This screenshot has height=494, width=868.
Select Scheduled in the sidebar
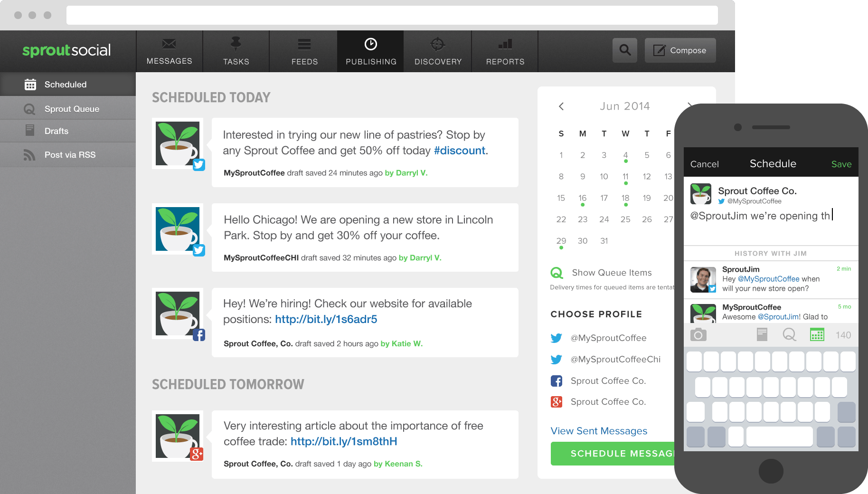[x=68, y=85]
